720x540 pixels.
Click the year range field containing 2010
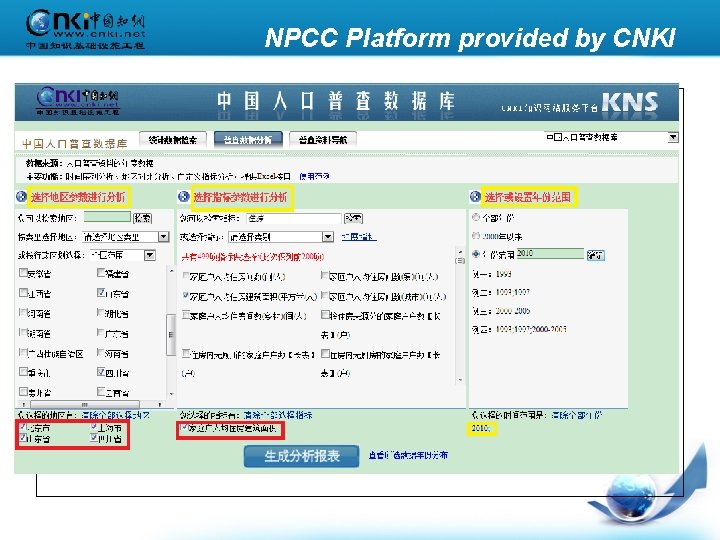coord(550,254)
